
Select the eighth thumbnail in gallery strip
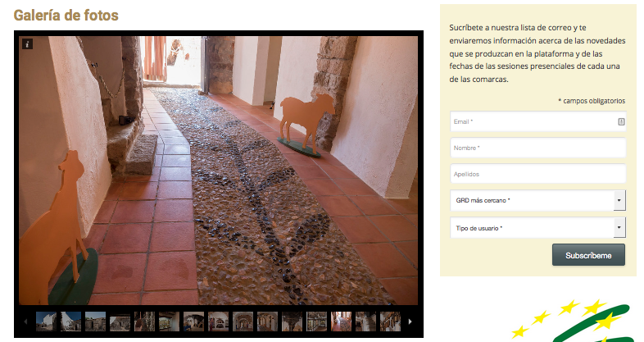219,321
